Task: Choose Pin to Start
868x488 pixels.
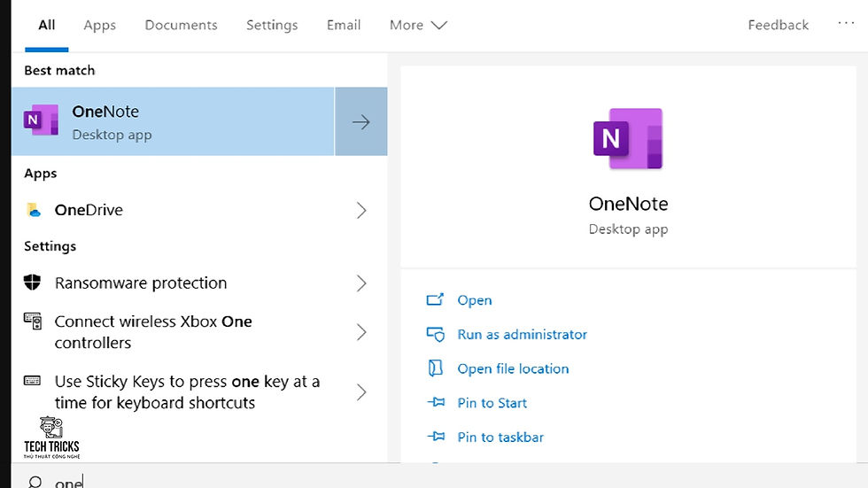Action: 492,403
